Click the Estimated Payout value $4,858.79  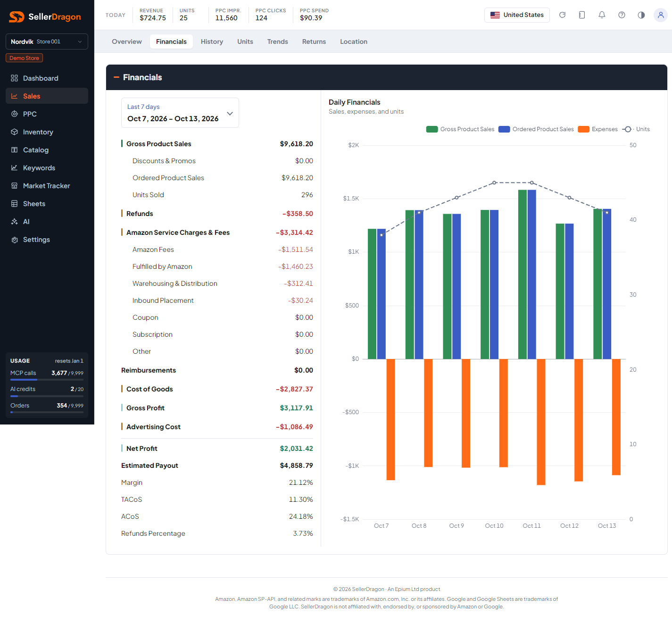pyautogui.click(x=296, y=466)
